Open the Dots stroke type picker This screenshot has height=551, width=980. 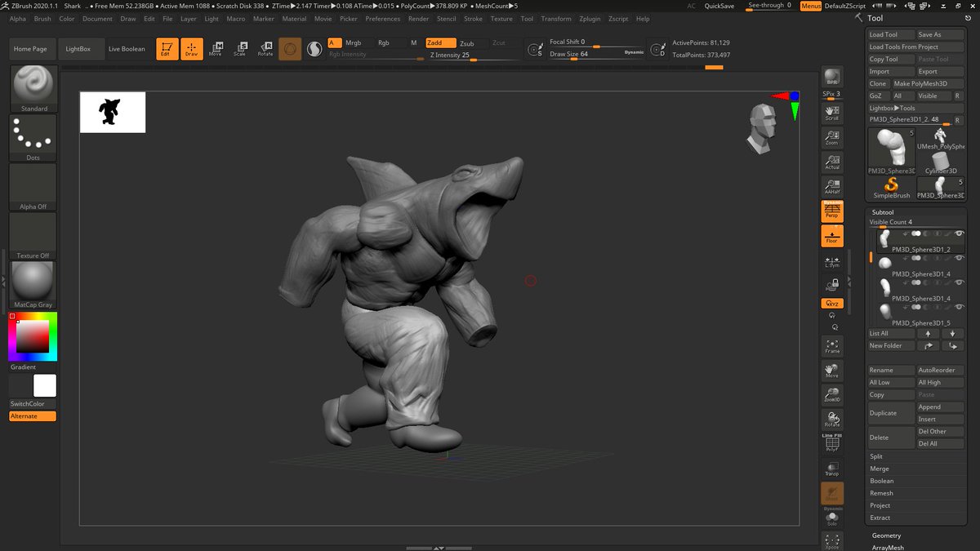[x=33, y=137]
